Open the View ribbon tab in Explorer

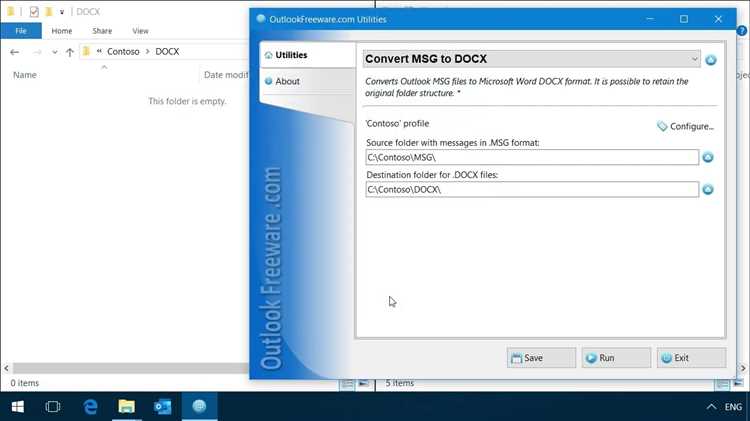point(140,31)
